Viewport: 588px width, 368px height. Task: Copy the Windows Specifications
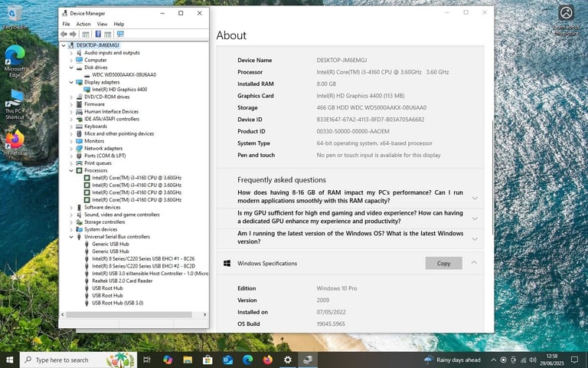pos(443,263)
